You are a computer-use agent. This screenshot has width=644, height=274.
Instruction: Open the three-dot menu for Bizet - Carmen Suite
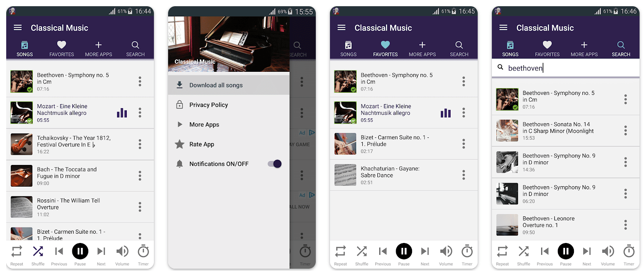(463, 144)
